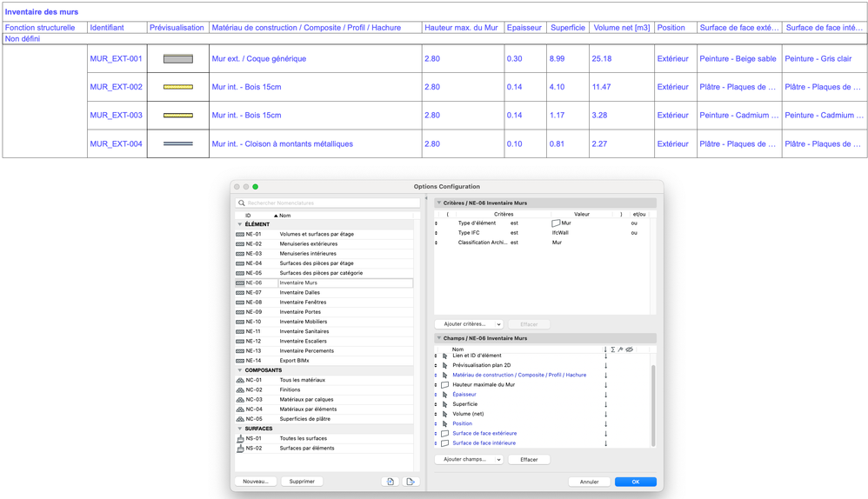
Task: Select the Surface de face intérieure field
Action: (x=484, y=443)
